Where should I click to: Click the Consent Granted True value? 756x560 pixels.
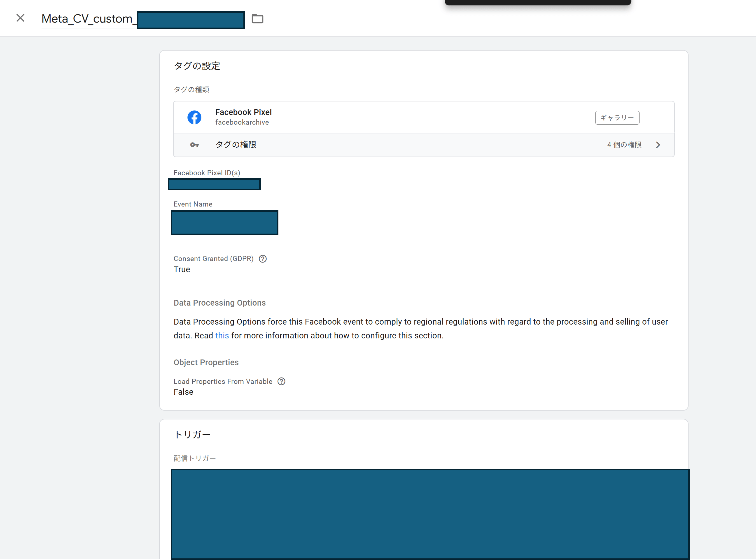[182, 269]
